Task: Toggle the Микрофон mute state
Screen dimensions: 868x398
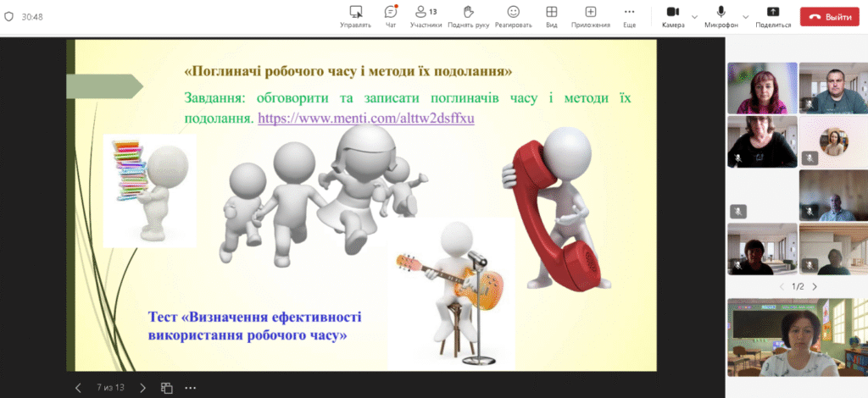Action: [x=721, y=17]
